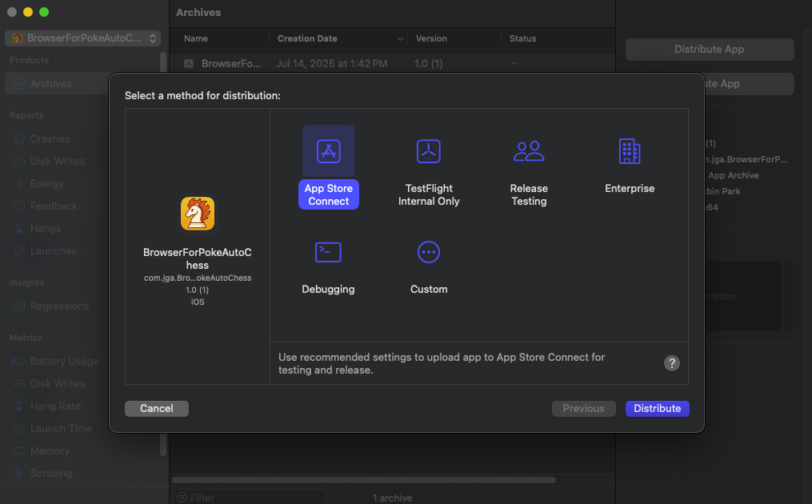Image resolution: width=812 pixels, height=504 pixels.
Task: Open Hang Rate metric
Action: [55, 406]
